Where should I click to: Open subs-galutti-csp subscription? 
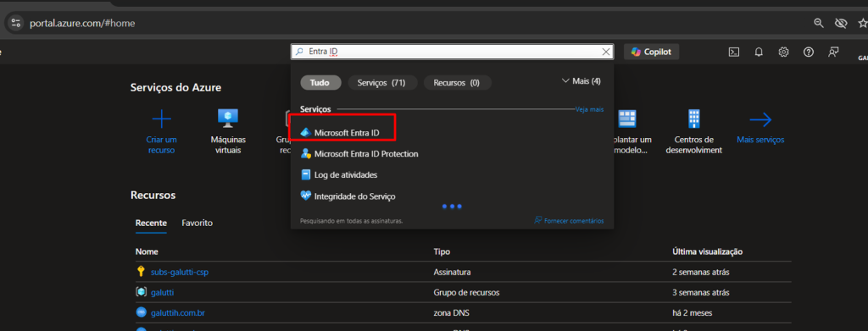click(x=180, y=272)
